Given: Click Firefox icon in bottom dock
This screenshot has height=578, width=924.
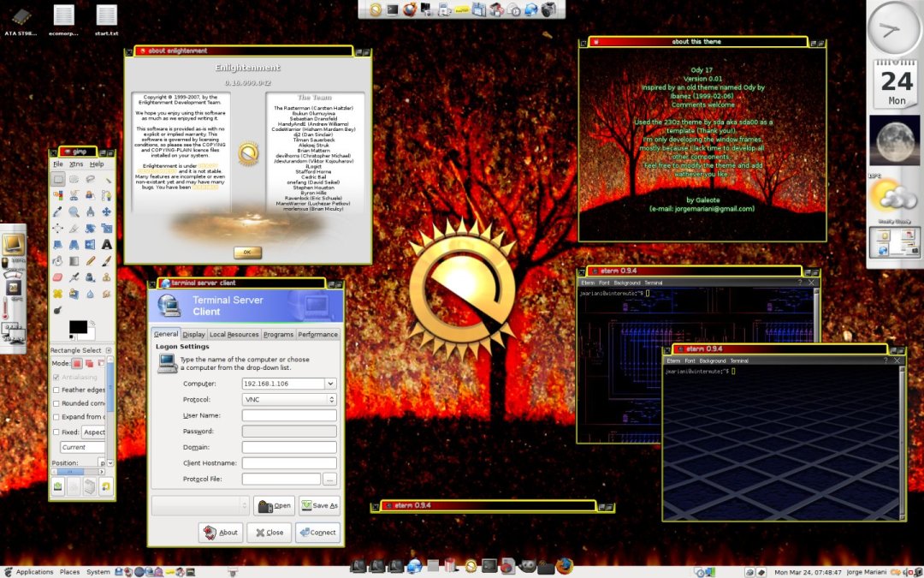Looking at the screenshot, I should click(564, 566).
